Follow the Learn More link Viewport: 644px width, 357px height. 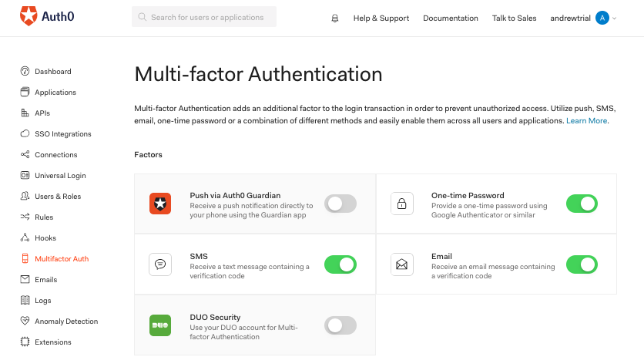point(586,121)
